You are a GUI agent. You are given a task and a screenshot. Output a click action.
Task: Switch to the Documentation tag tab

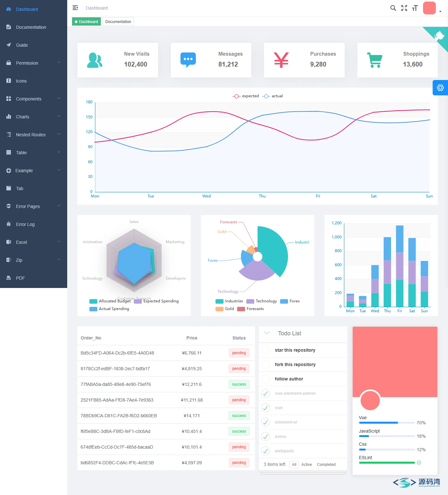click(x=118, y=22)
